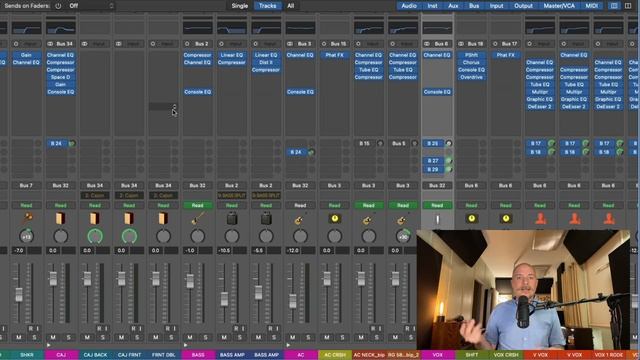
Task: Open the Read automation menu on AC NECK_bip
Action: coord(369,205)
